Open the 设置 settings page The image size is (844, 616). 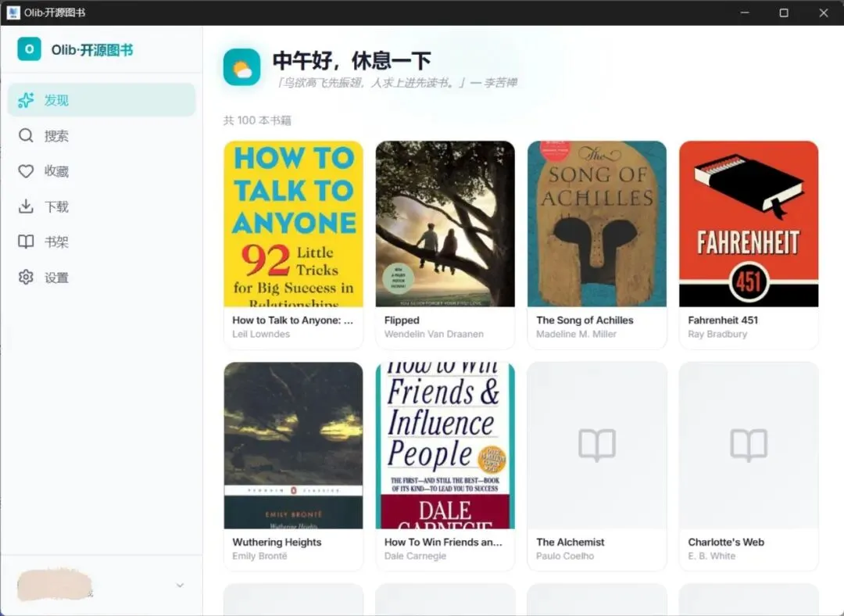pyautogui.click(x=101, y=278)
